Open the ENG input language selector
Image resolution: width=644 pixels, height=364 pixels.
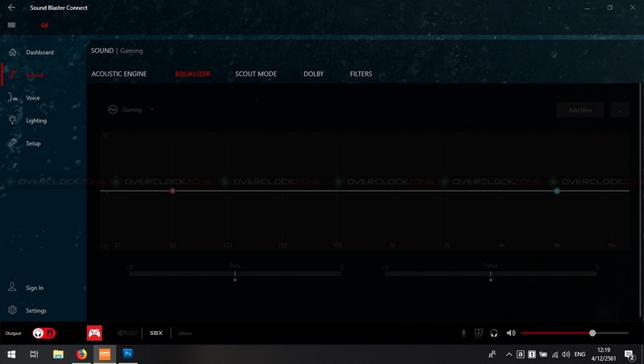pyautogui.click(x=580, y=354)
